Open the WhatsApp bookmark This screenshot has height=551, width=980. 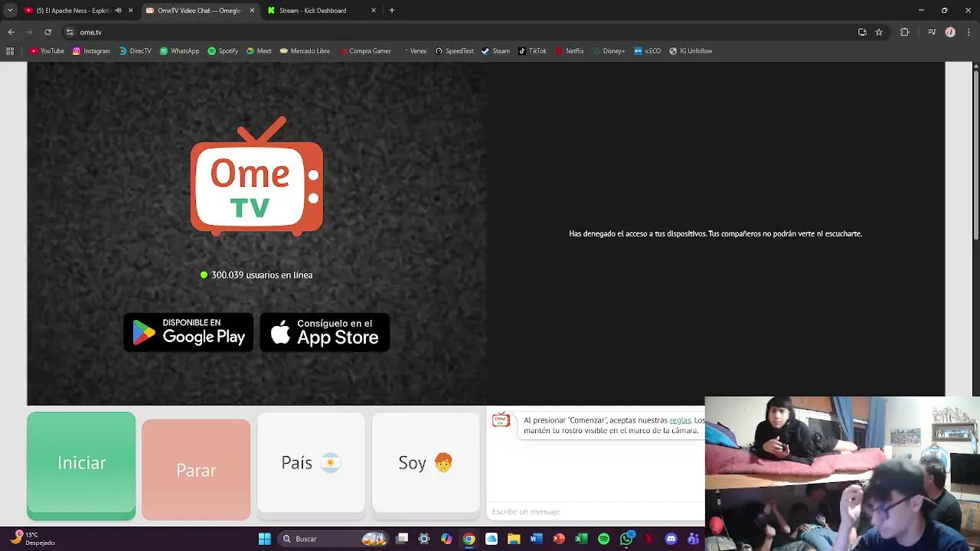point(179,51)
